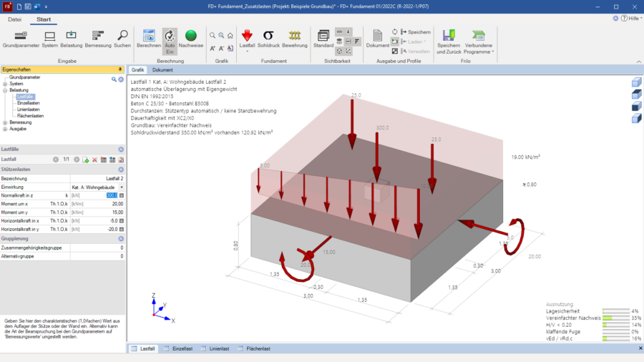Expand the System tree node
The width and height of the screenshot is (644, 362).
(x=5, y=84)
